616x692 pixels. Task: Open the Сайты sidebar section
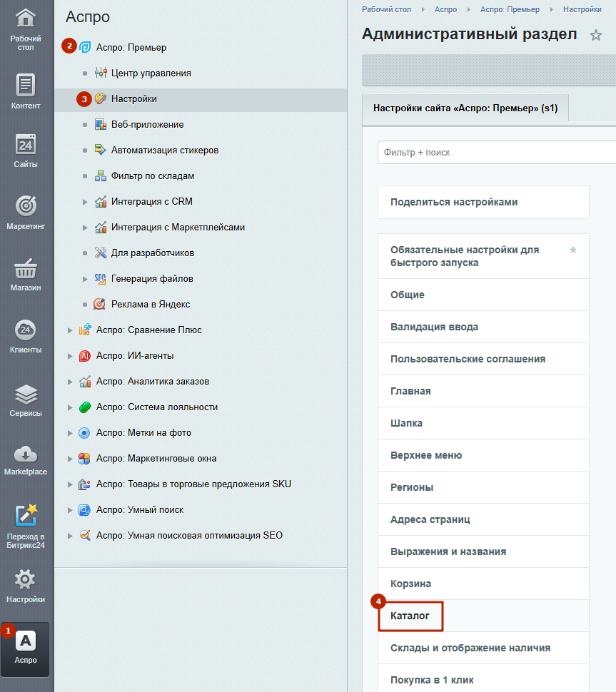click(26, 151)
